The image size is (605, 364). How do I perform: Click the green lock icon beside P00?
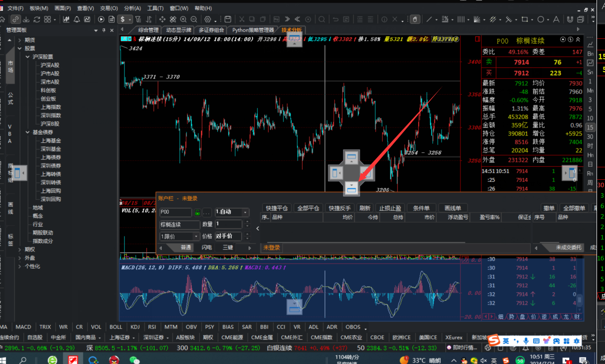click(x=197, y=212)
